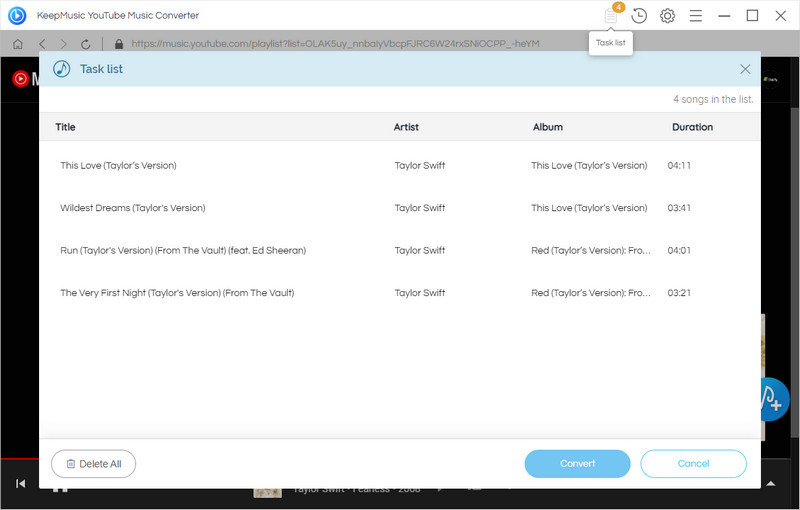Image resolution: width=800 pixels, height=510 pixels.
Task: Click the YouTube Music URL address field
Action: [335, 44]
